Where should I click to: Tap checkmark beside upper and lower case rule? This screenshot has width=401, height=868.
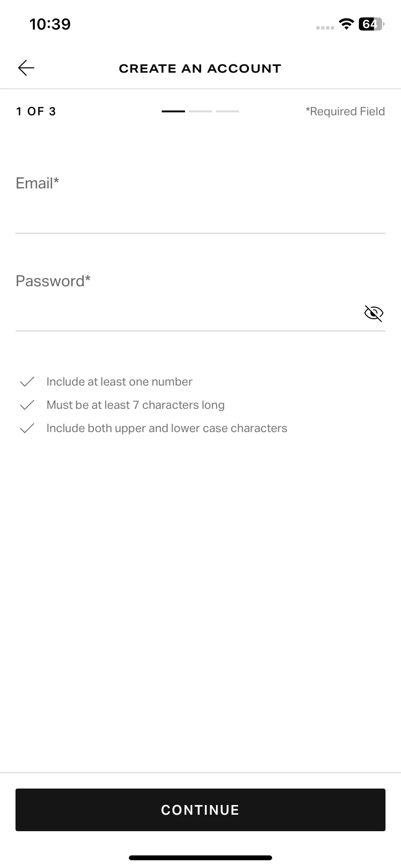[x=27, y=428]
